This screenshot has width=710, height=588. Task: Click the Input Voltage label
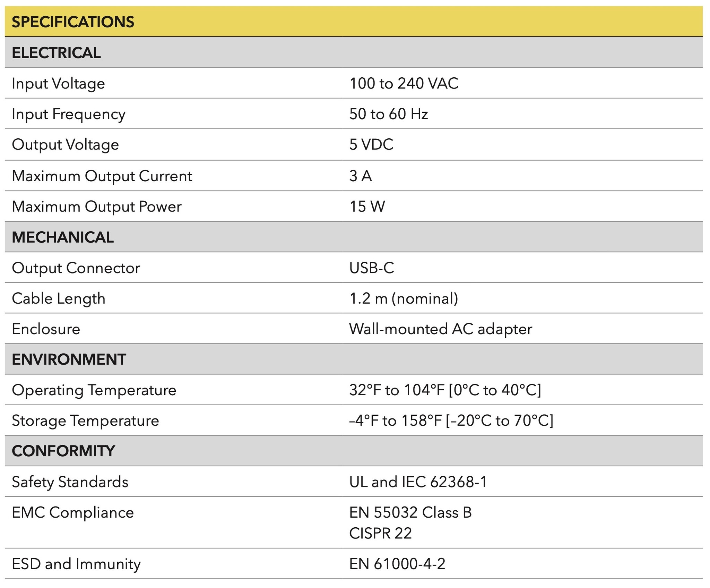[x=58, y=84]
